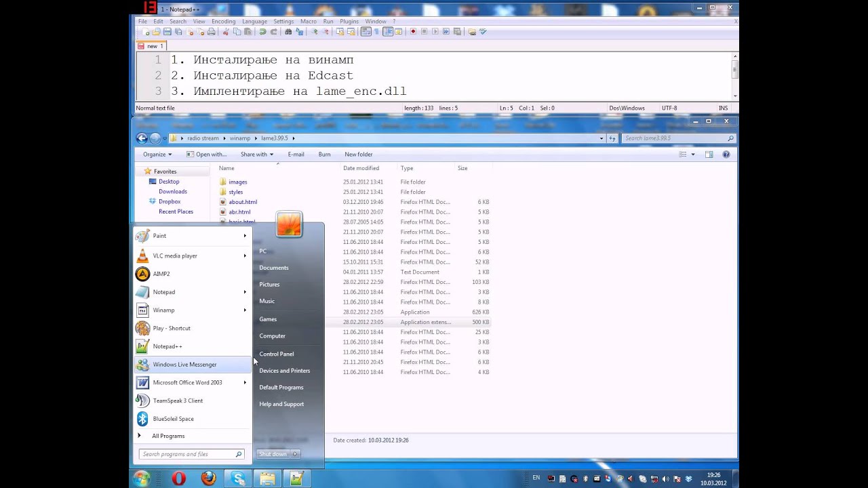Click the Stop recording macro icon

424,32
